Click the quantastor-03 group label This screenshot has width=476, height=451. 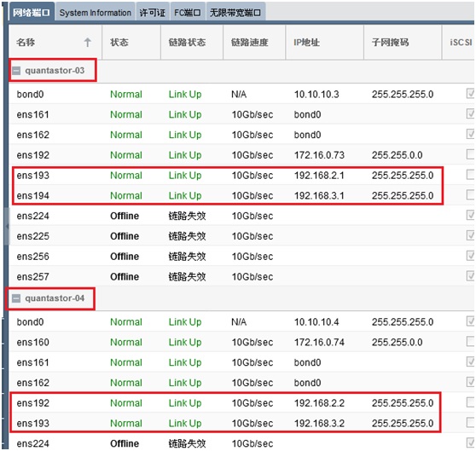55,71
